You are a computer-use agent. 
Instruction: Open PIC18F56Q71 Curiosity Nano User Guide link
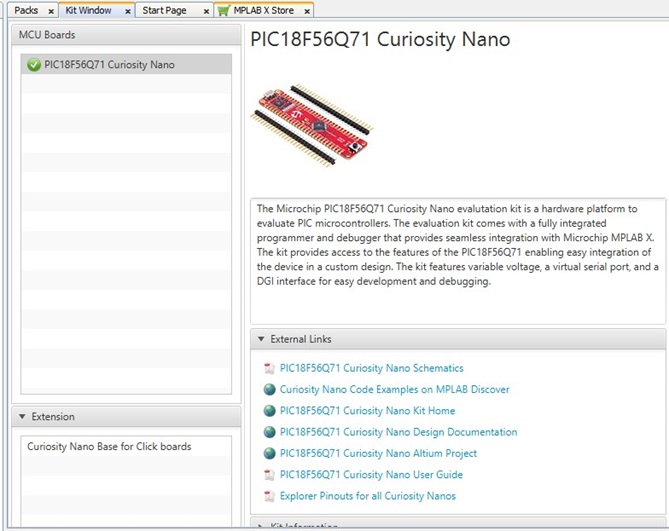coord(371,474)
